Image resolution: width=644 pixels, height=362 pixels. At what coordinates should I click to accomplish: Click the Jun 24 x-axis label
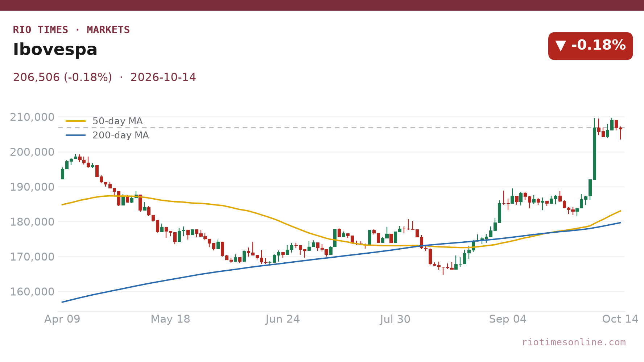283,319
